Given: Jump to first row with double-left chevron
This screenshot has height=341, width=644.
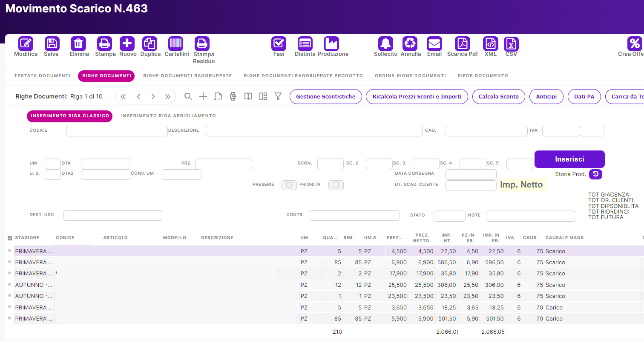Looking at the screenshot, I should point(123,97).
